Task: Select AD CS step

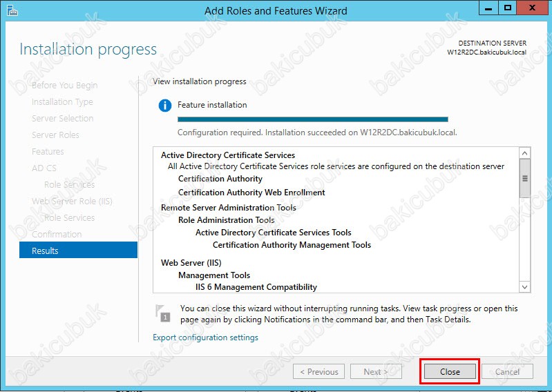Action: pos(44,168)
